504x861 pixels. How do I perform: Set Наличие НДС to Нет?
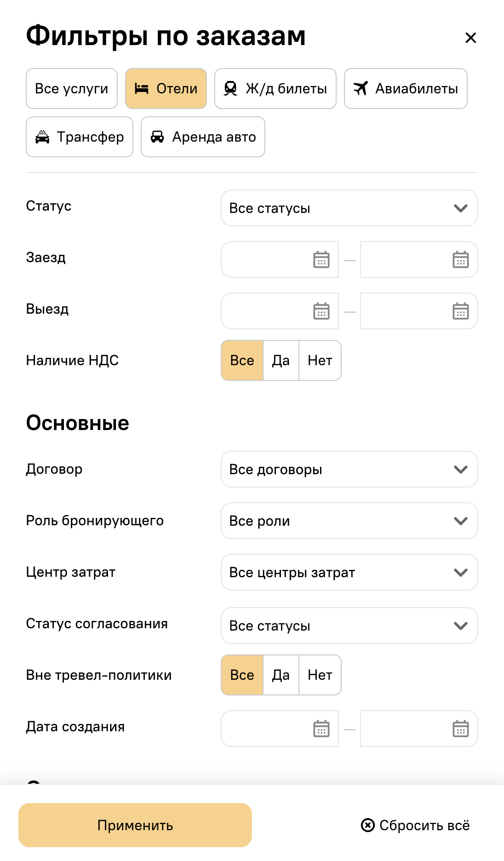(x=320, y=361)
